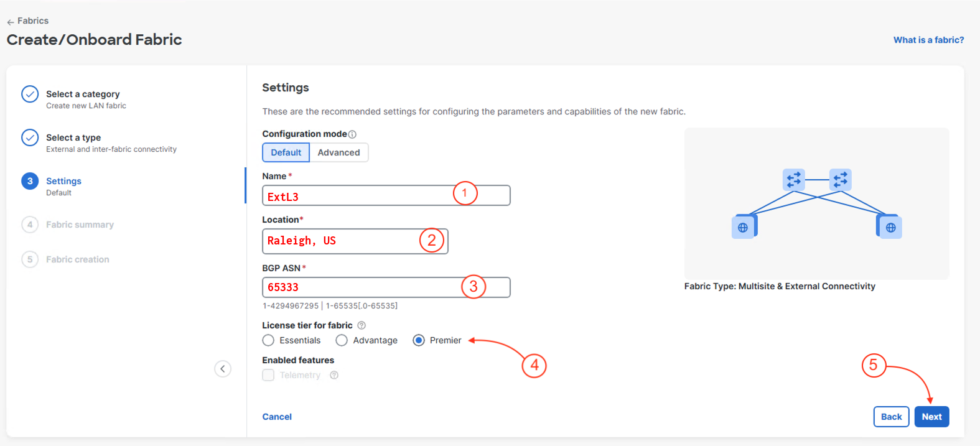Click the License tier help icon
Screen dimensions: 980x446
point(362,325)
